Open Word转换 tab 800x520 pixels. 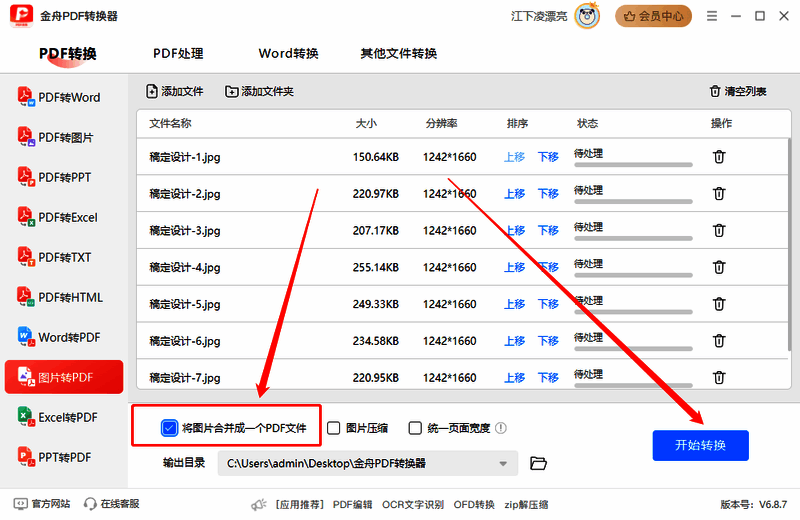click(288, 54)
